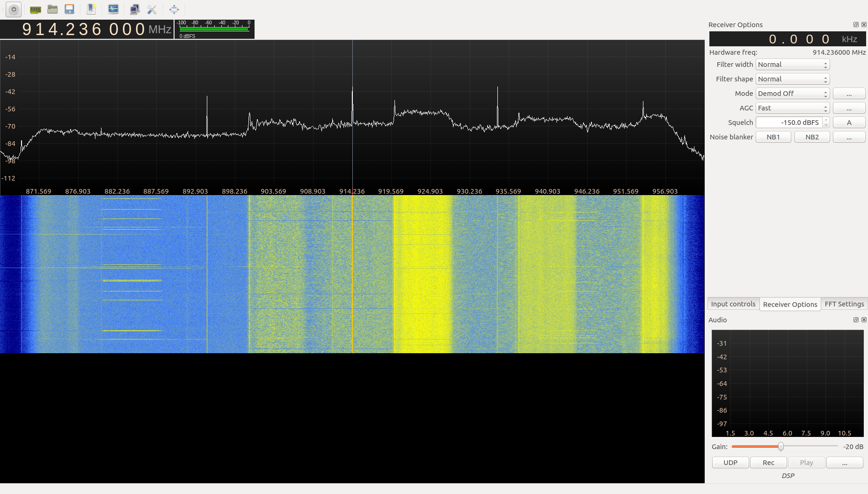
Task: Enable the NB2 noise blanker
Action: [812, 137]
